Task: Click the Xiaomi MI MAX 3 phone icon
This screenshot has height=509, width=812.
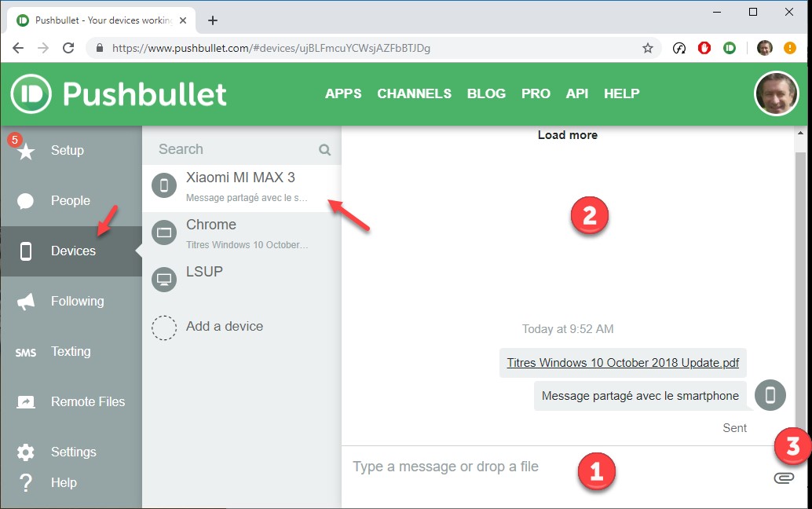Action: point(164,185)
